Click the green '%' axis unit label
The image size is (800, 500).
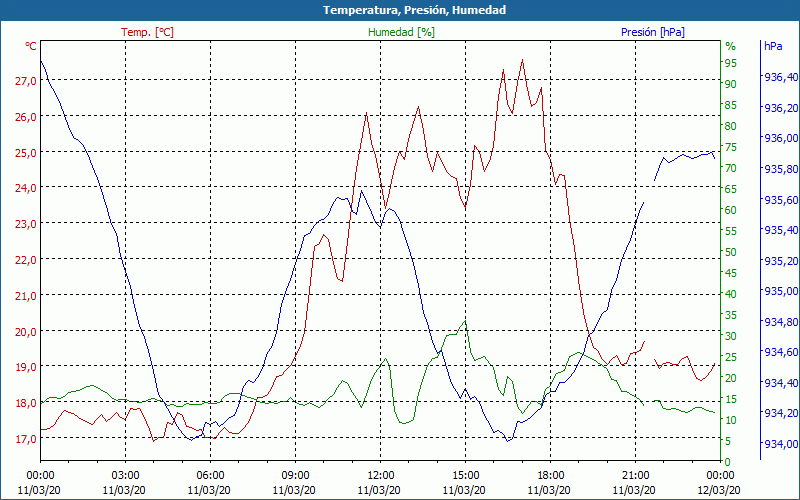[x=731, y=46]
